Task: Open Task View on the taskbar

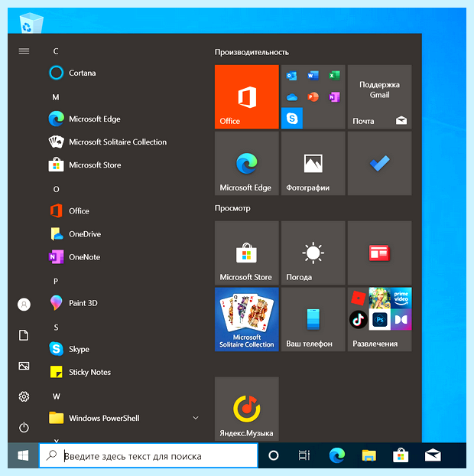Action: click(x=304, y=455)
